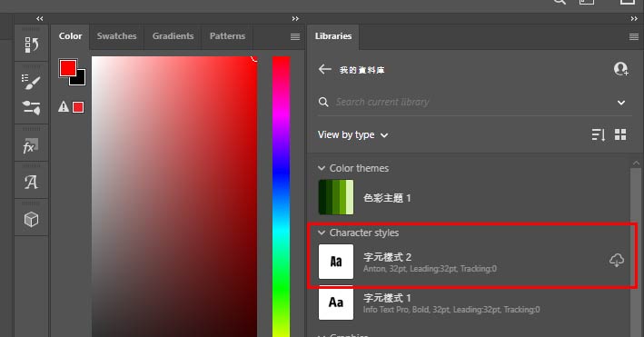Viewport: 644px width, 337px height.
Task: Switch to the Color tab
Action: click(x=70, y=36)
